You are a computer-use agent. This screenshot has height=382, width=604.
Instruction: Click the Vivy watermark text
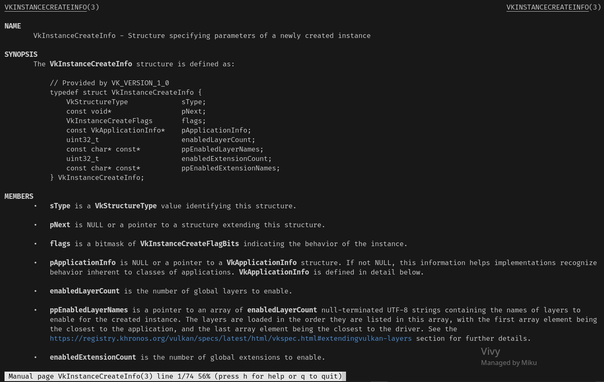[x=490, y=352]
